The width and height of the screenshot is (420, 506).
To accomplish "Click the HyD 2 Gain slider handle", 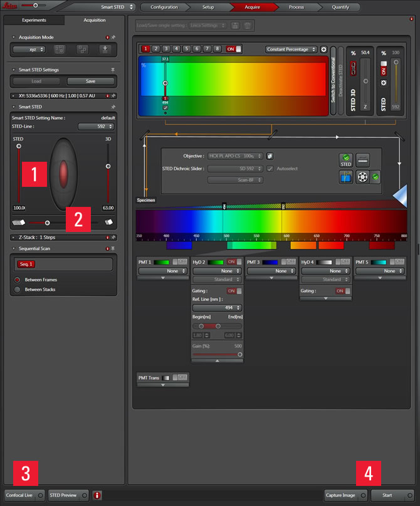I will (x=239, y=354).
